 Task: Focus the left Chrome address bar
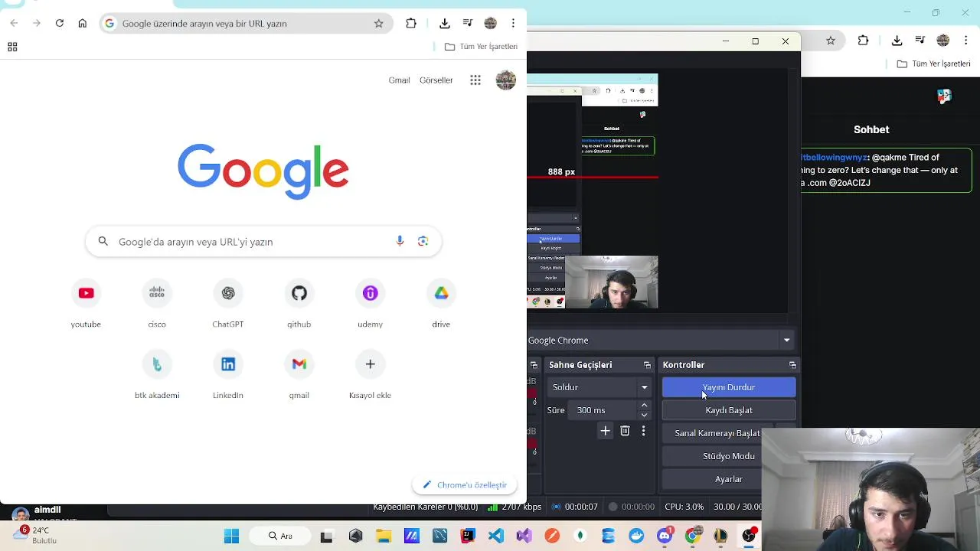coord(245,24)
